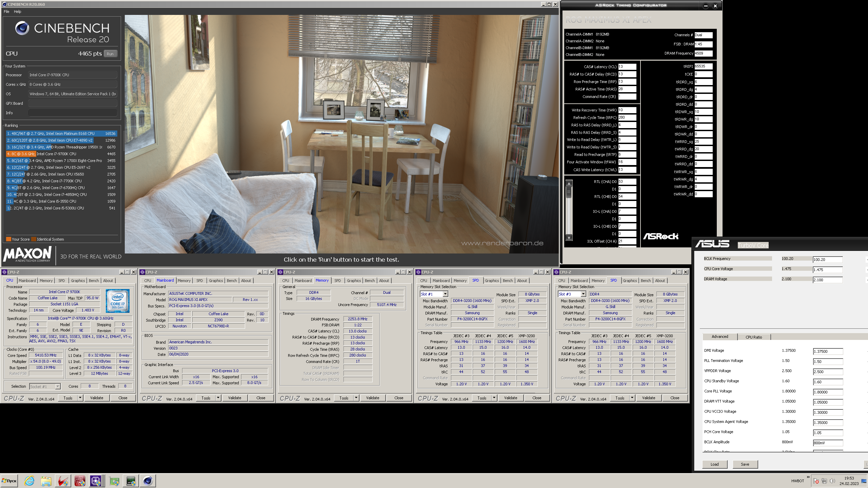The image size is (868, 488).
Task: Expand the Slot #3 memory slot dropdown
Action: [x=583, y=294]
